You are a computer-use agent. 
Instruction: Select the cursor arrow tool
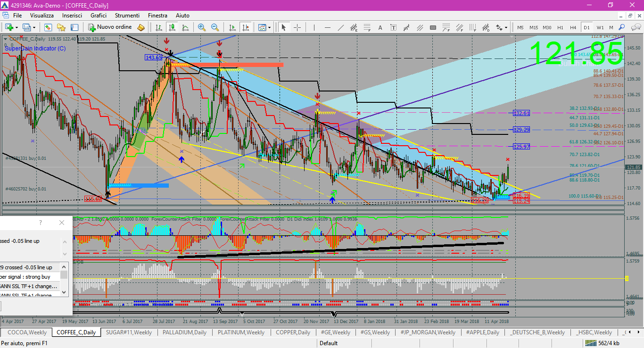tap(283, 27)
